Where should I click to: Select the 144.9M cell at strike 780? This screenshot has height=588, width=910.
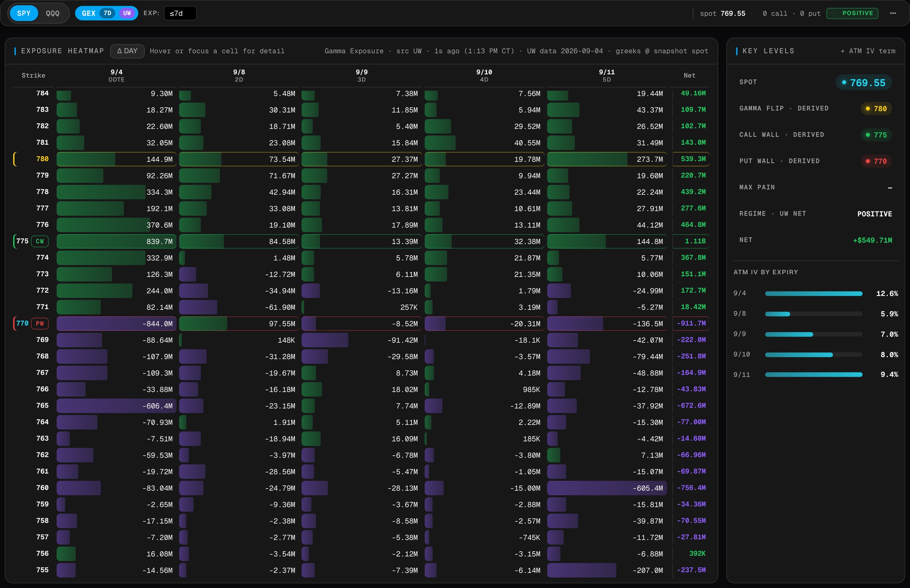[x=116, y=159]
